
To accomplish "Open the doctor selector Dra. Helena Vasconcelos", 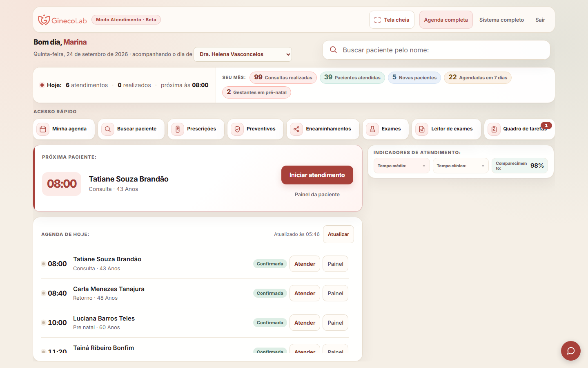I will [x=243, y=54].
